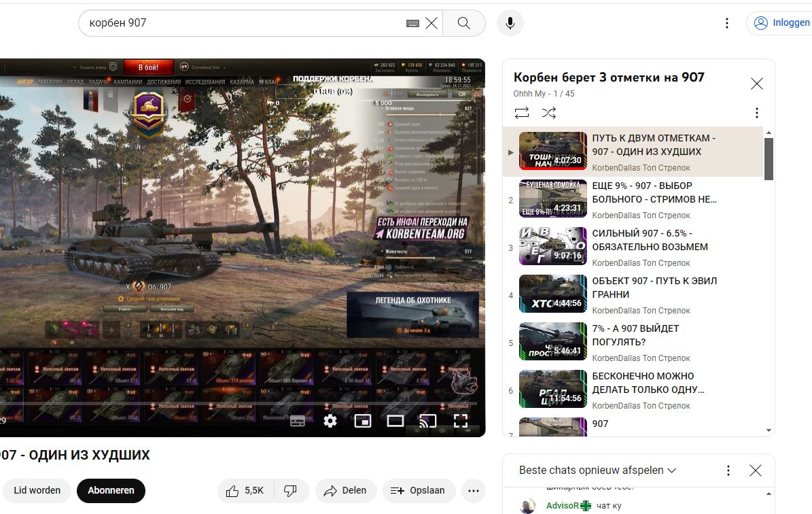This screenshot has width=812, height=514.
Task: Click the Lid worden join button
Action: [x=37, y=490]
